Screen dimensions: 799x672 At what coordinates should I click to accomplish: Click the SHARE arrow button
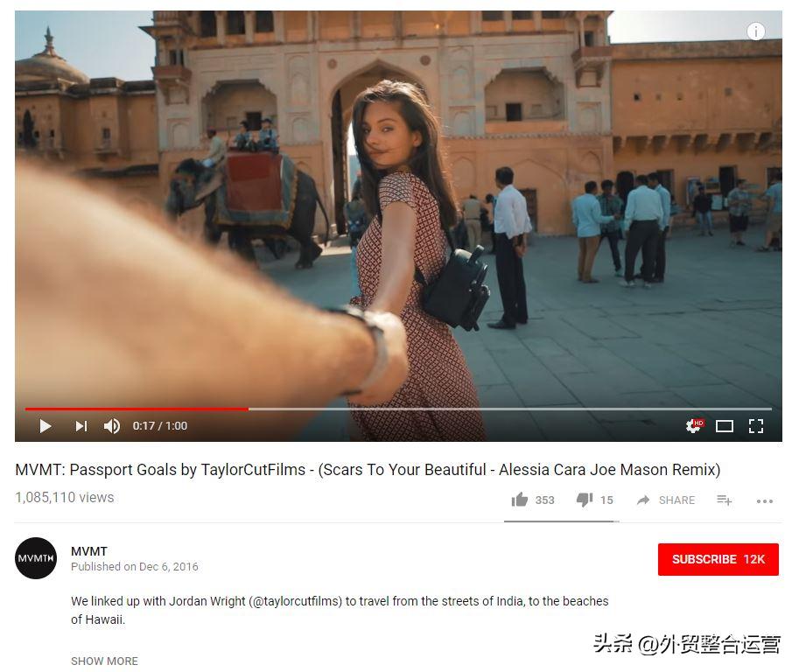coord(665,500)
